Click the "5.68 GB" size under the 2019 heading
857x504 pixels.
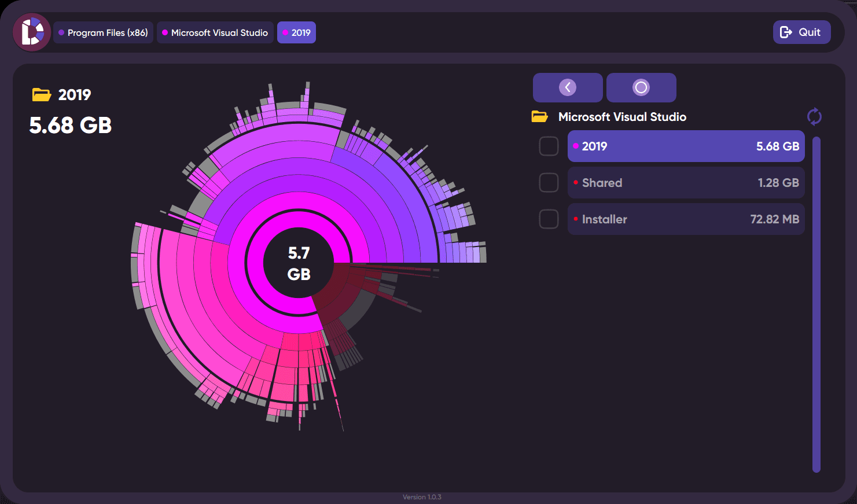[71, 126]
